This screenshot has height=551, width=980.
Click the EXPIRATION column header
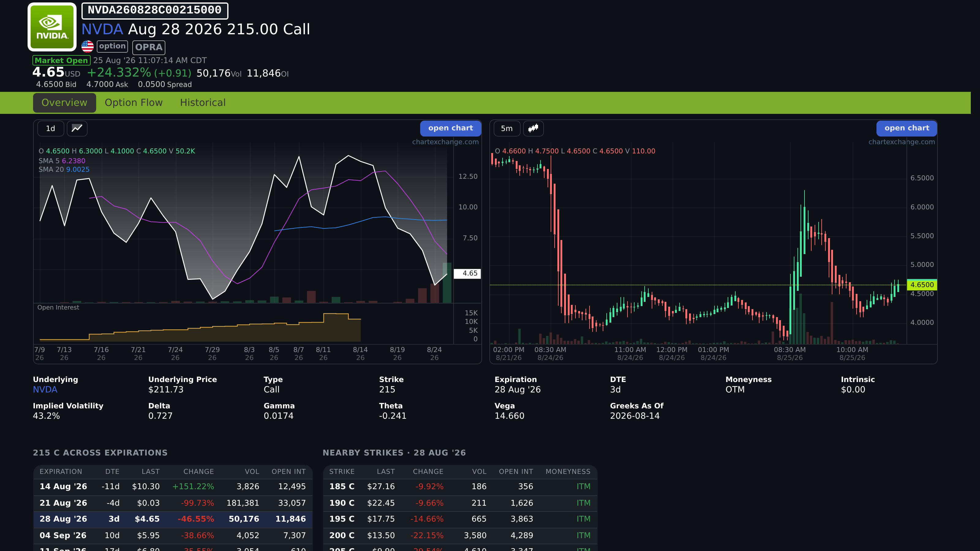pyautogui.click(x=61, y=471)
